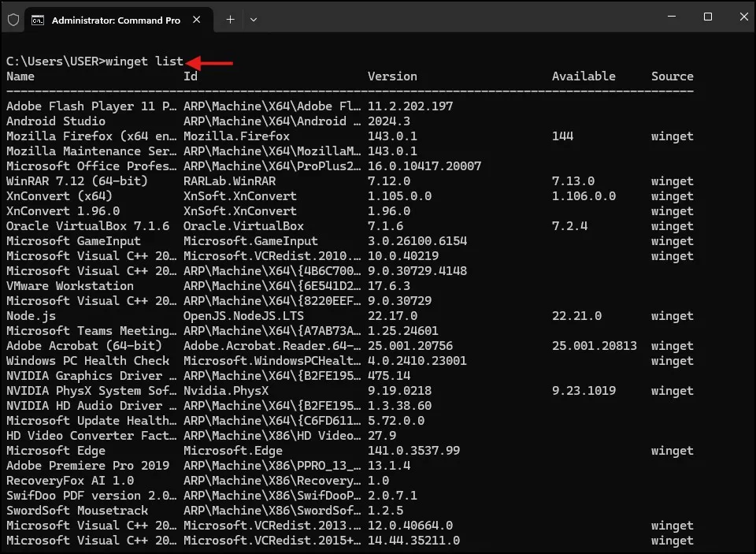
Task: Click the 'Source' column header
Action: click(x=673, y=76)
